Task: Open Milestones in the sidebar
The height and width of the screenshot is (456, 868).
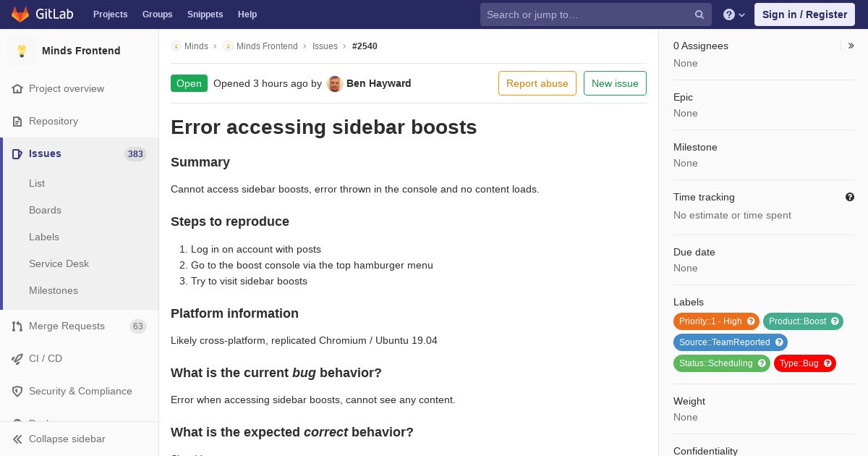Action: coord(54,291)
